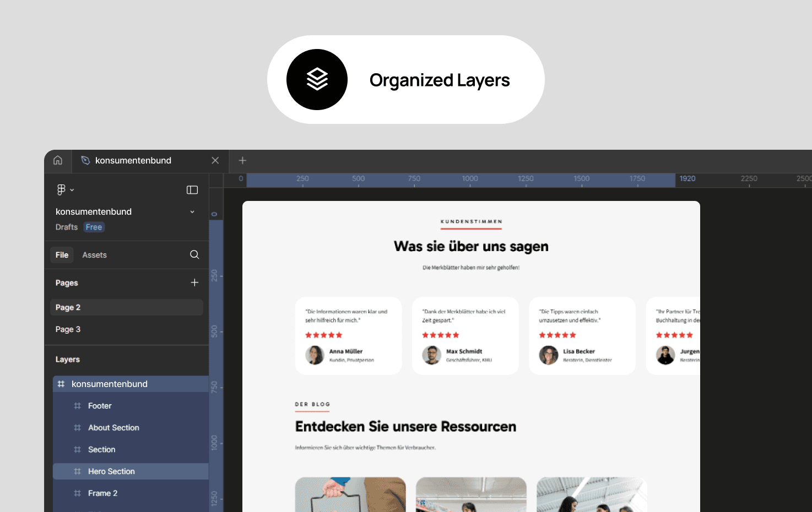Viewport: 812px width, 512px height.
Task: Click the Organized Layers label
Action: (x=440, y=80)
